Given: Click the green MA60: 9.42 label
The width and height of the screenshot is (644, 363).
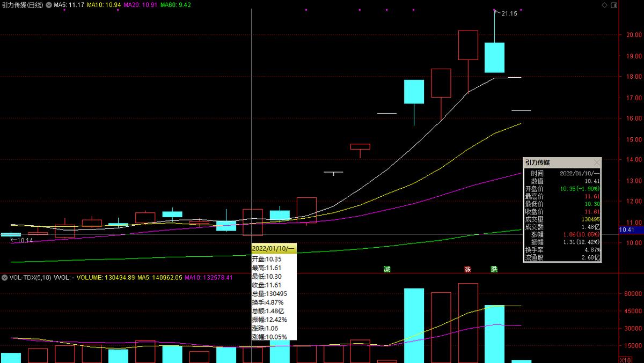Looking at the screenshot, I should [175, 5].
